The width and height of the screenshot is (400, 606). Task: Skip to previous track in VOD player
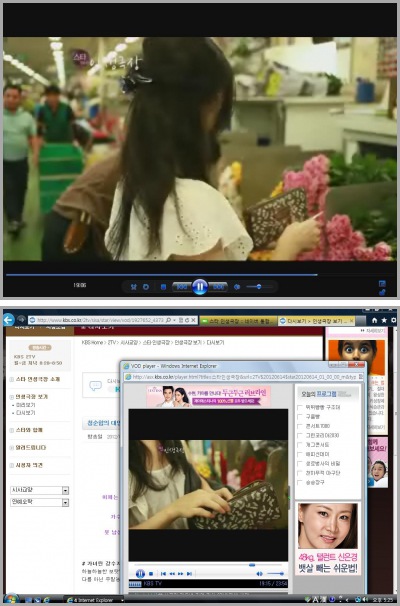click(163, 574)
